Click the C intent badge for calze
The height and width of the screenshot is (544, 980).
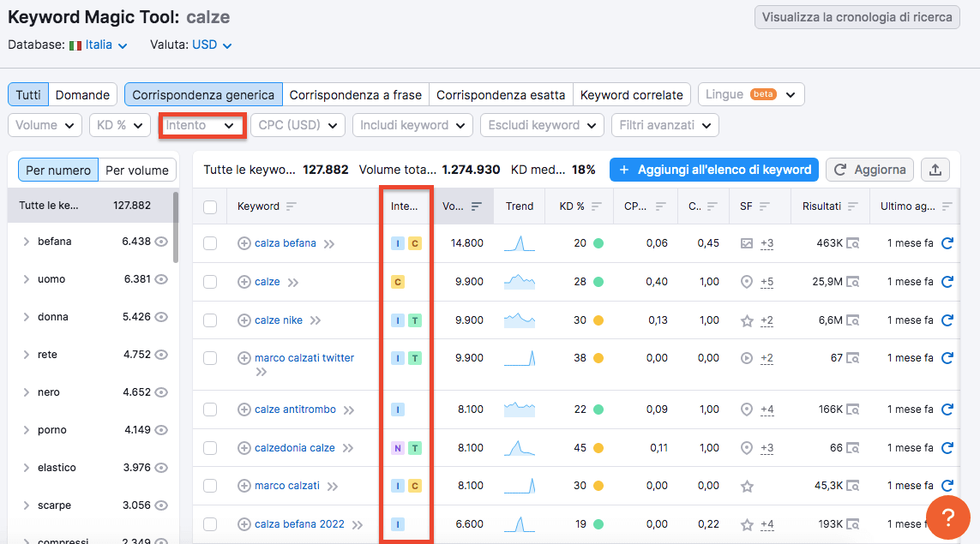click(398, 282)
